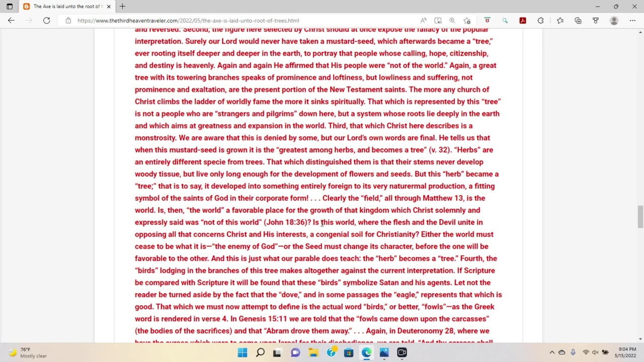Open the Favorites list
The height and width of the screenshot is (362, 644).
click(560, 21)
